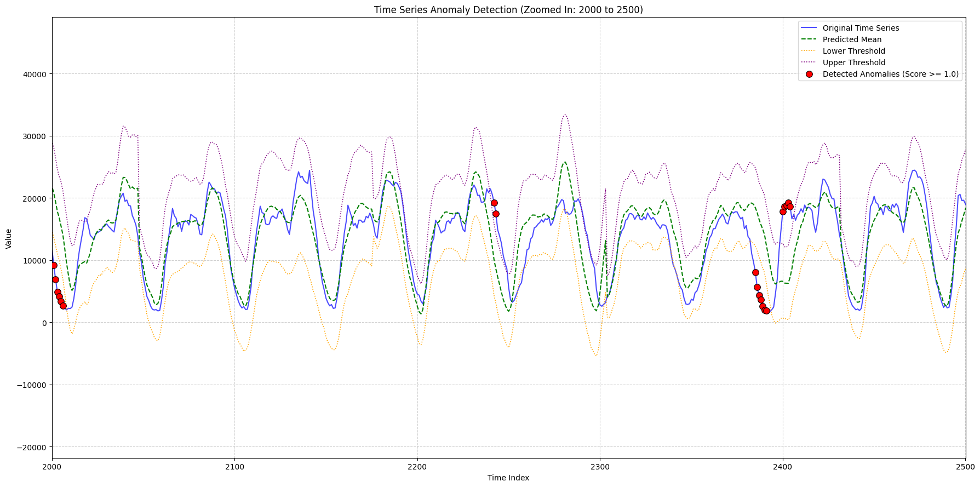Image resolution: width=980 pixels, height=487 pixels.
Task: Click the x-axis tick label 2300
Action: (x=600, y=466)
